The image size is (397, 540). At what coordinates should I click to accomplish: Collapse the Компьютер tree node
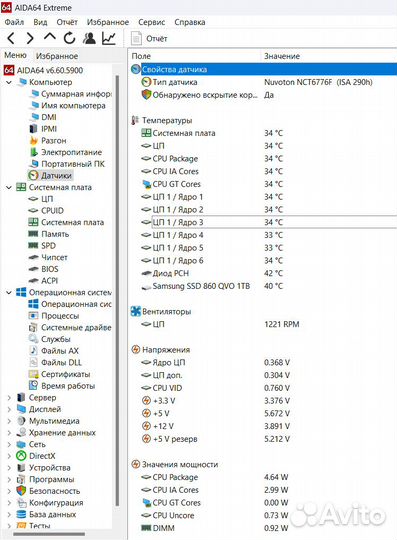[x=9, y=82]
